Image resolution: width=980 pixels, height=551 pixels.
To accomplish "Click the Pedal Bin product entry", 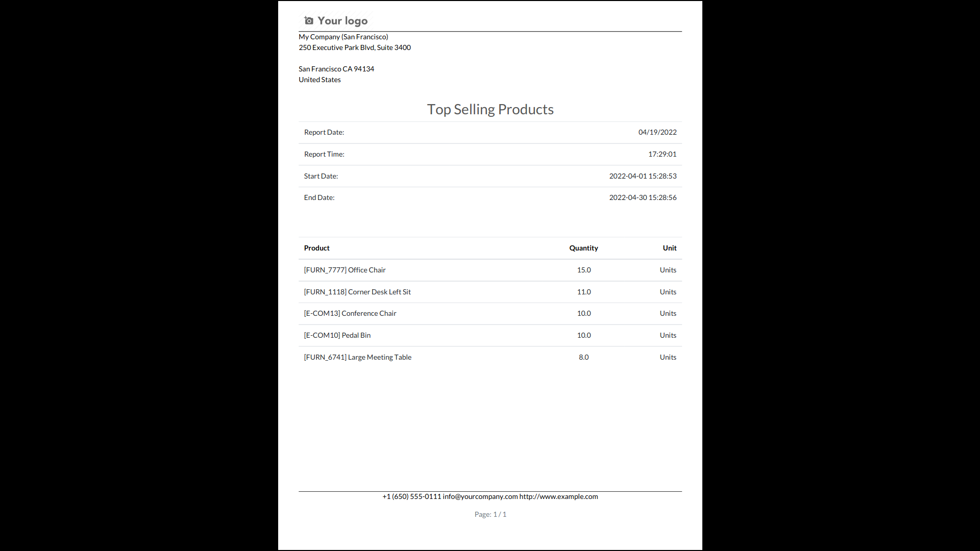I will click(x=337, y=335).
